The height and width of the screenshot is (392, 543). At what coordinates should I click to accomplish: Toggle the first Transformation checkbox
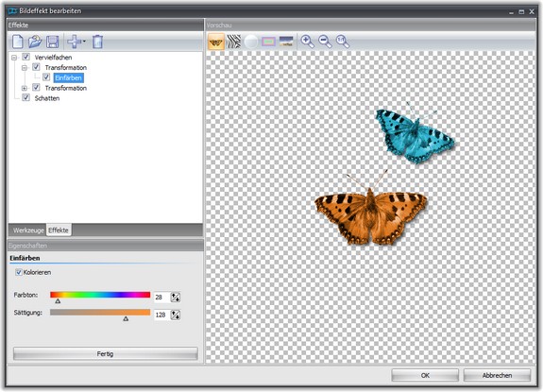[x=36, y=67]
